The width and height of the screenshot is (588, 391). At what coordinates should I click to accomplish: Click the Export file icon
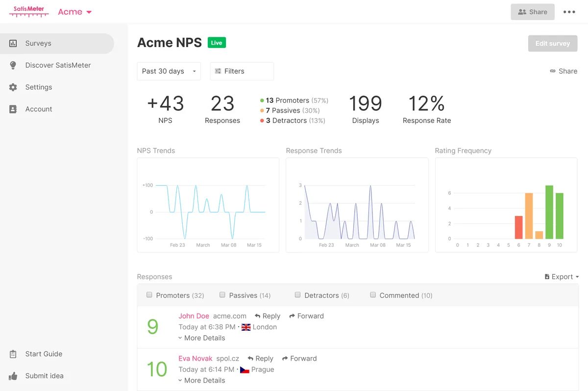(x=547, y=277)
